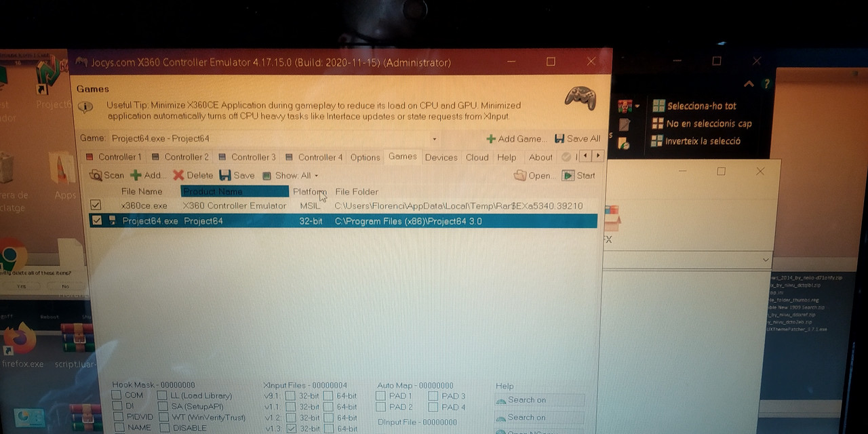Start the selected game with play icon
Screen dimensions: 868x434
point(568,176)
